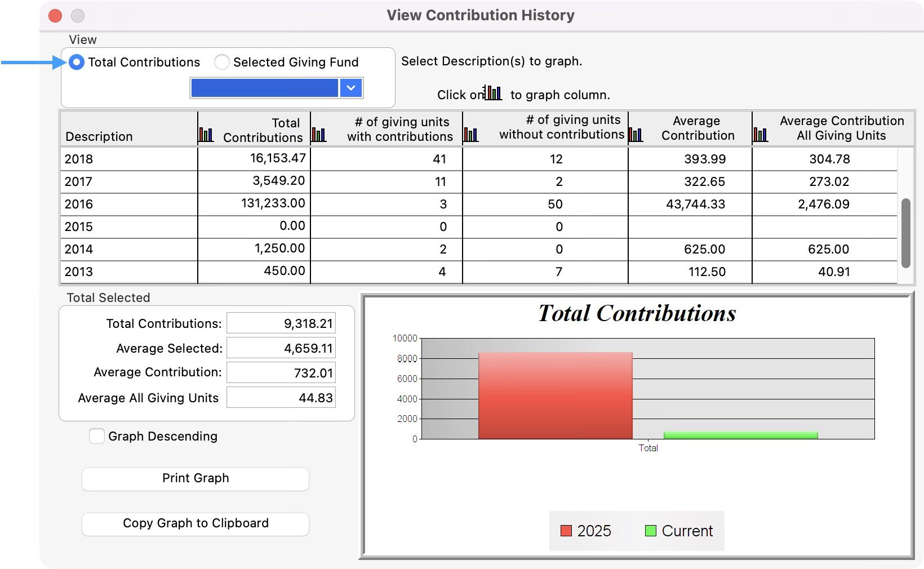Click the 'Total' axis label under the chart

(648, 448)
